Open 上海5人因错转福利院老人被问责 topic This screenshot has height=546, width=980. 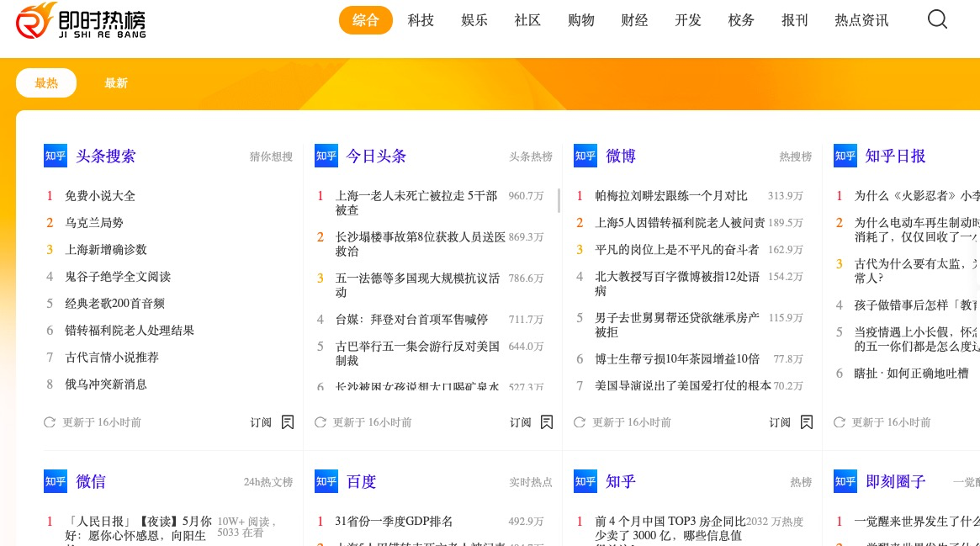[x=680, y=222]
